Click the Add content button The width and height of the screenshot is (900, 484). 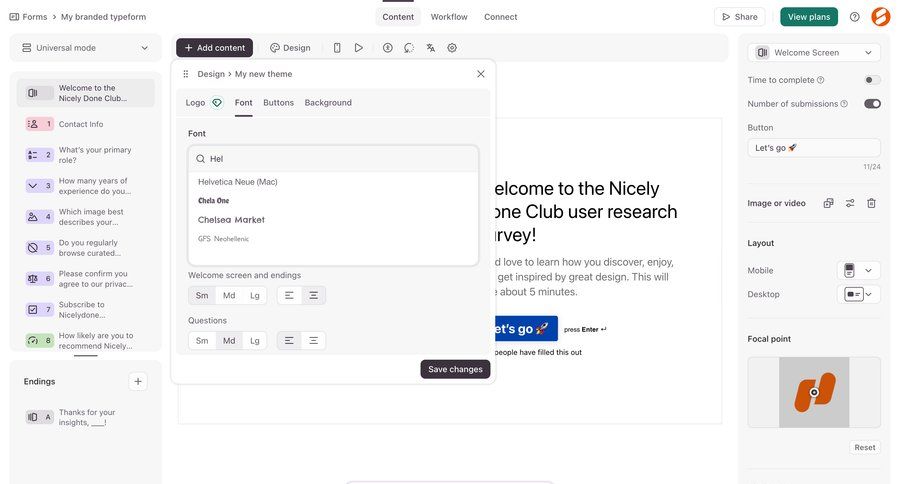tap(215, 48)
